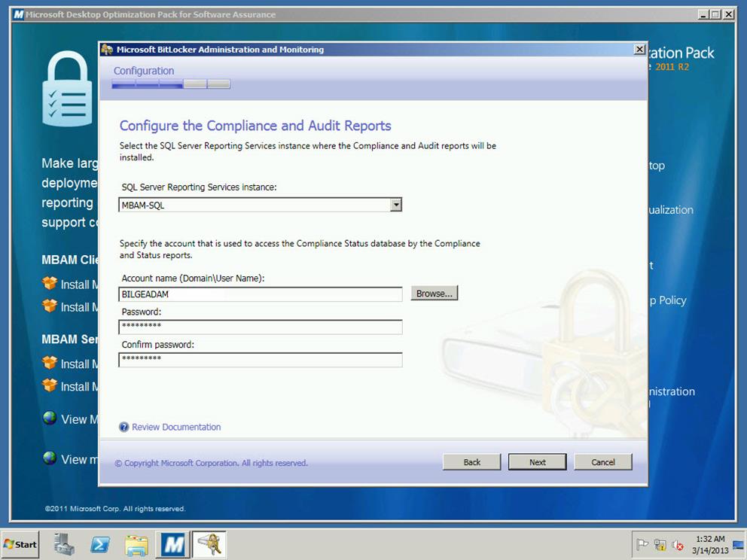The height and width of the screenshot is (560, 747).
Task: Click the 'Copyright Microsoft Corporation' footer text
Action: click(212, 463)
